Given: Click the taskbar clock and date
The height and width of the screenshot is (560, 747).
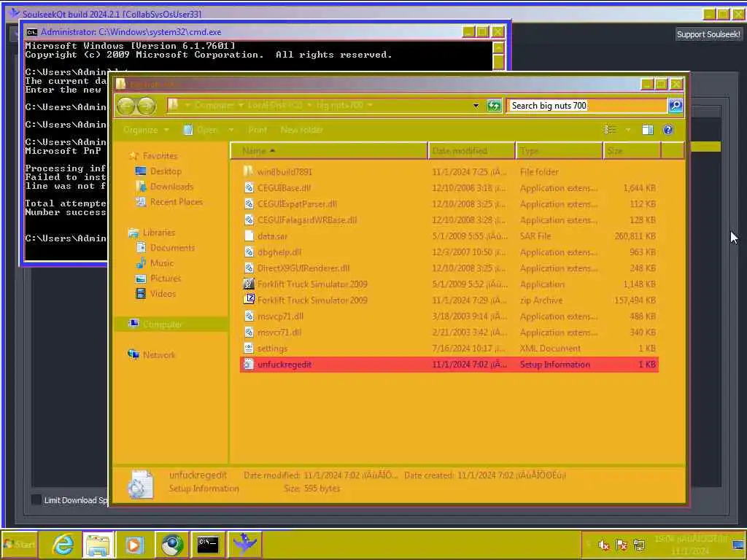Looking at the screenshot, I should 690,545.
